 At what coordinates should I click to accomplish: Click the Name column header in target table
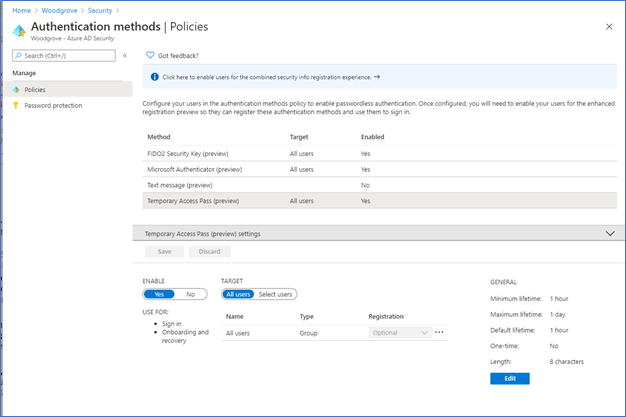pos(235,316)
